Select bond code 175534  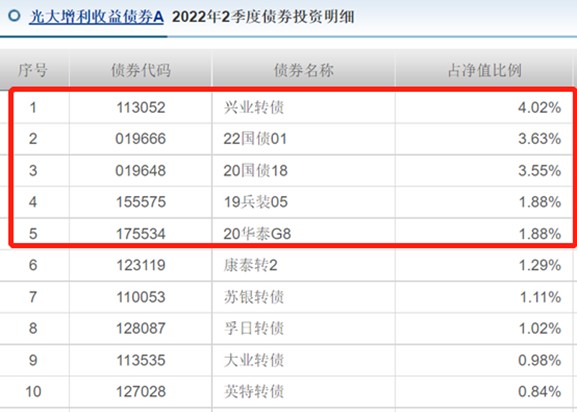[x=141, y=234]
